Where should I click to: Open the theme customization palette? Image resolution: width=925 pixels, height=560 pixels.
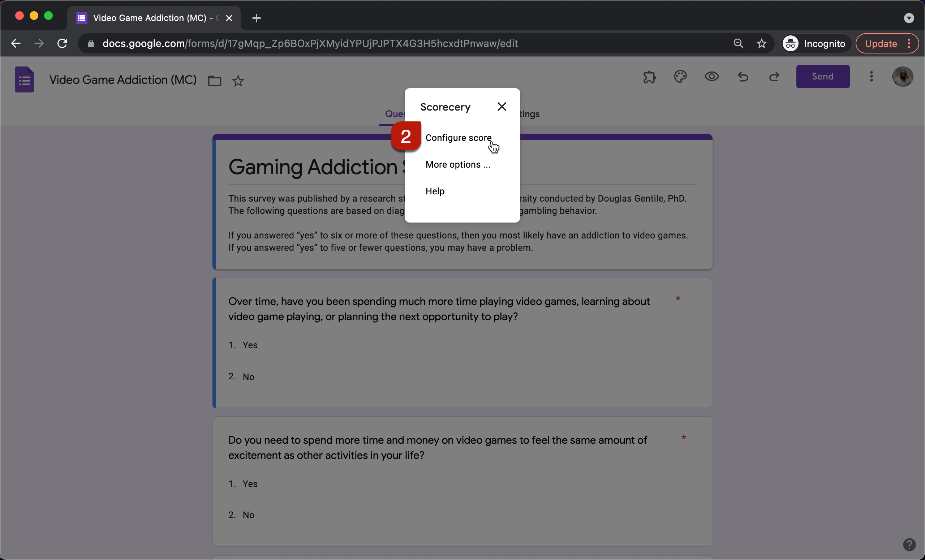click(x=680, y=77)
